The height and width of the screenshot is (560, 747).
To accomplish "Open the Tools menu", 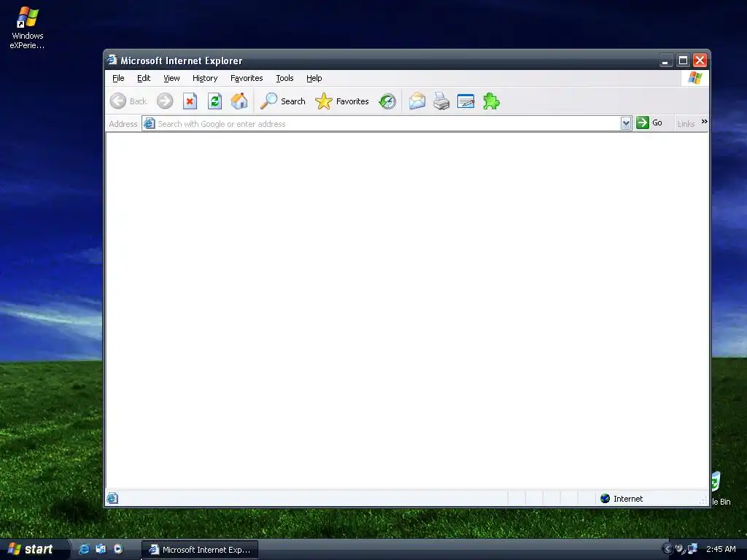I will pyautogui.click(x=285, y=78).
